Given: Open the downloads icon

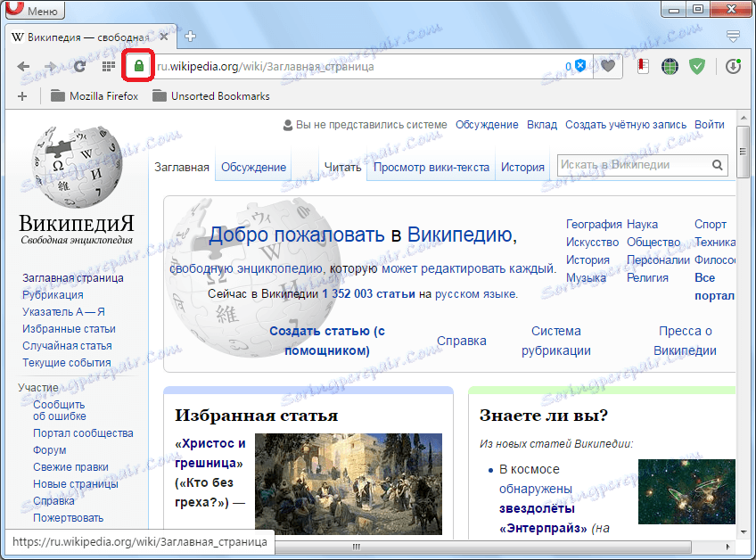Looking at the screenshot, I should (733, 66).
